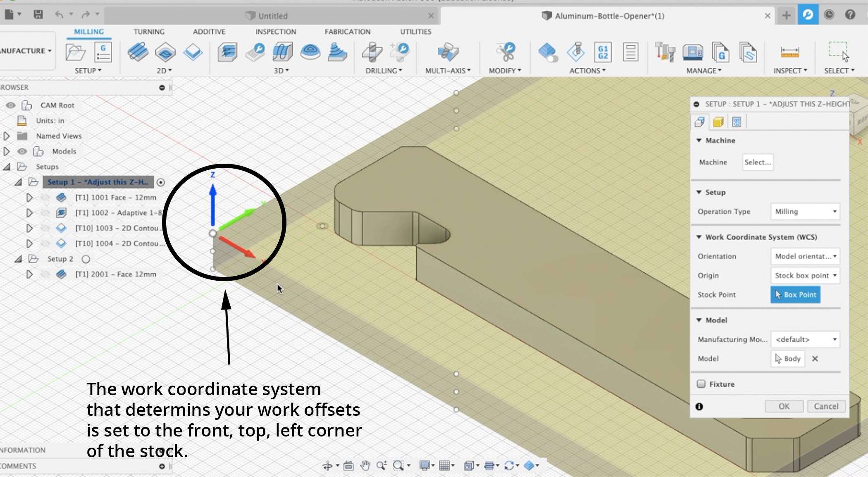
Task: Open the Template Library icon
Action: point(748,52)
